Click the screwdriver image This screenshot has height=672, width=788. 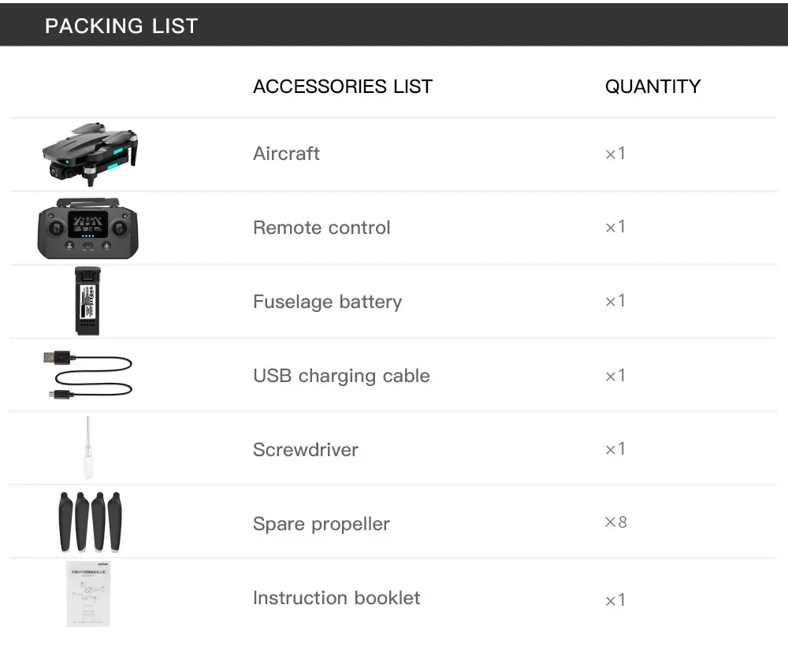pos(88,447)
